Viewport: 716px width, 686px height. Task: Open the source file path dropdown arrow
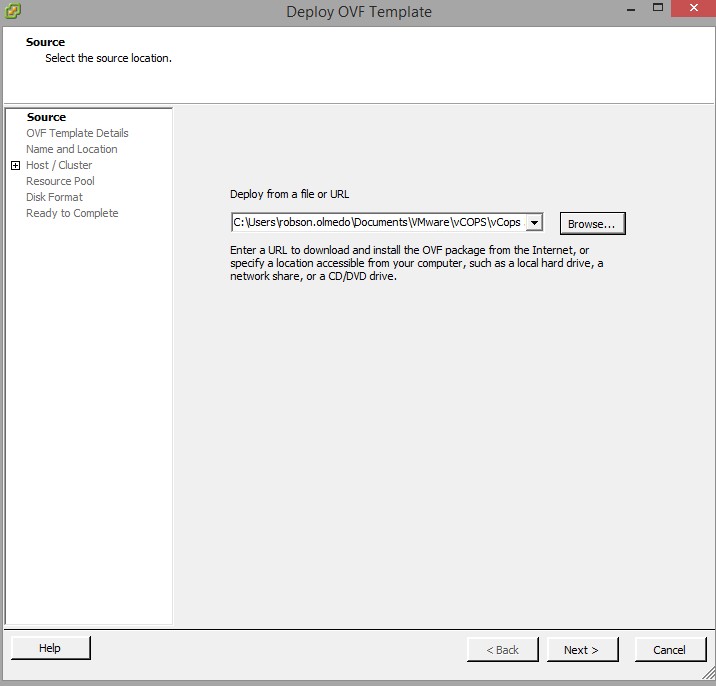click(x=534, y=223)
